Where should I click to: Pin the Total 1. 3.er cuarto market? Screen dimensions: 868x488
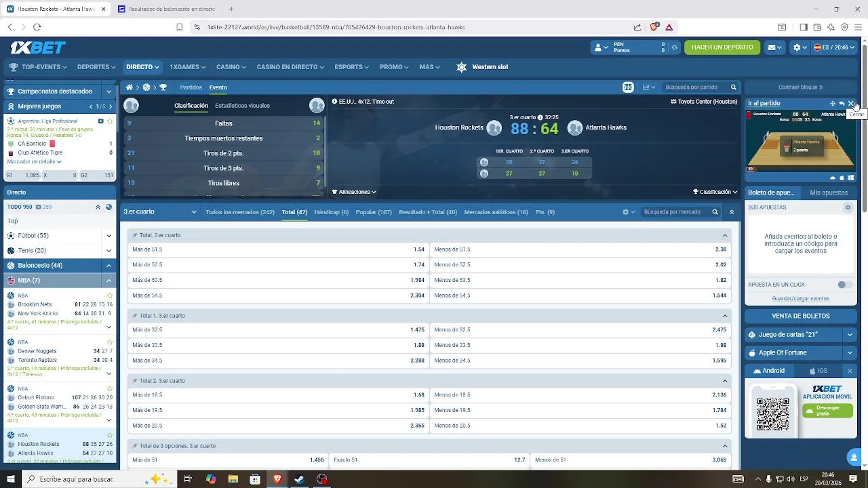click(135, 316)
